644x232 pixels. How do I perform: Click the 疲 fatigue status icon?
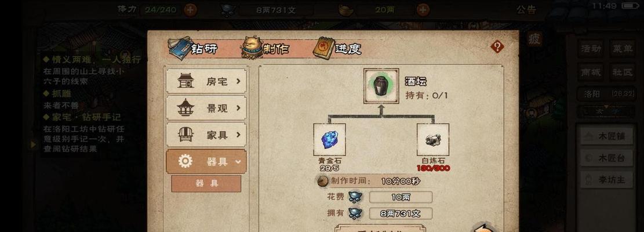[x=534, y=39]
